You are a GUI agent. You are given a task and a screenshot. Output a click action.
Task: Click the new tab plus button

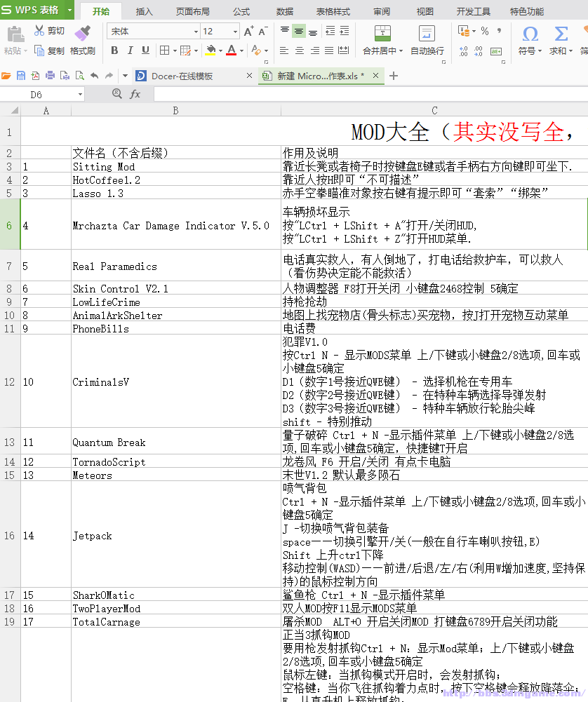point(394,76)
